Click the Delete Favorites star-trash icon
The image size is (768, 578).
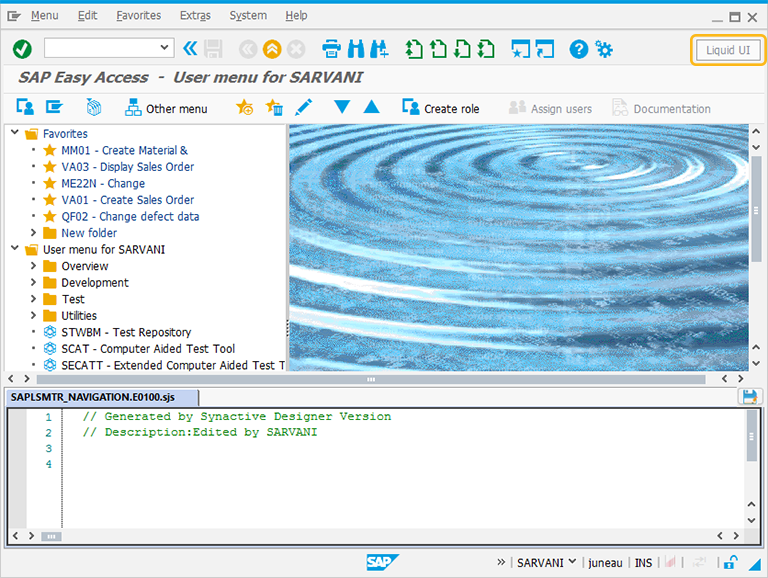274,107
